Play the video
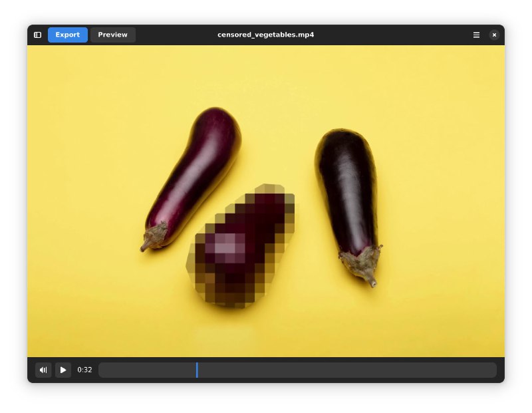This screenshot has width=532, height=413. pos(63,370)
